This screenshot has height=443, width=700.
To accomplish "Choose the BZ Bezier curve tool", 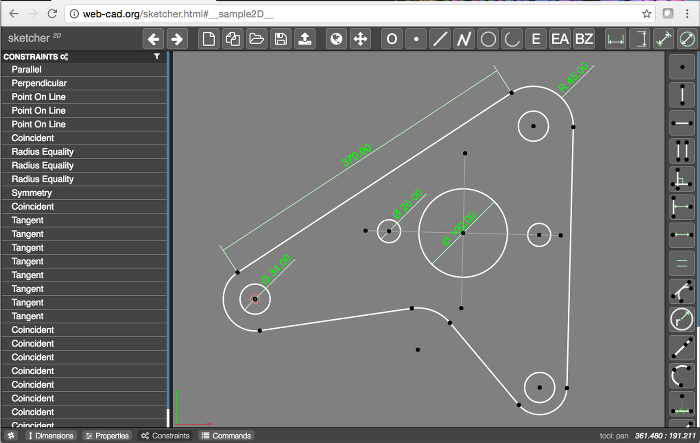I will coord(584,39).
